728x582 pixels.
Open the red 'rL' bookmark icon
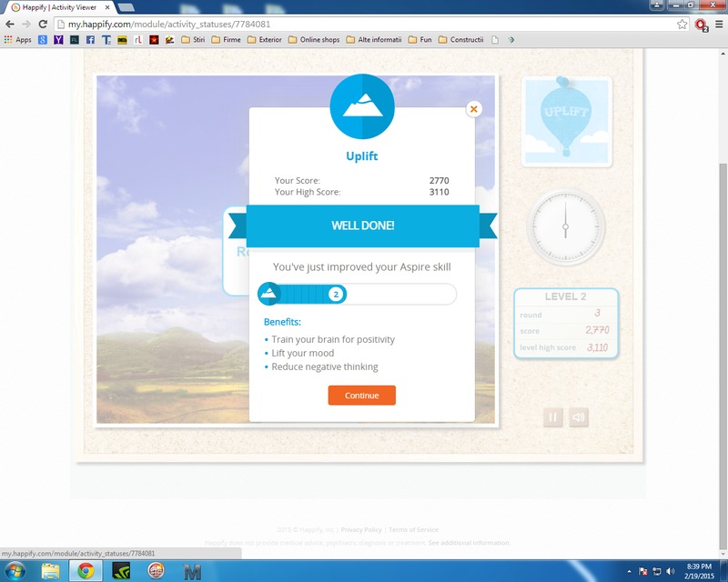[138, 40]
